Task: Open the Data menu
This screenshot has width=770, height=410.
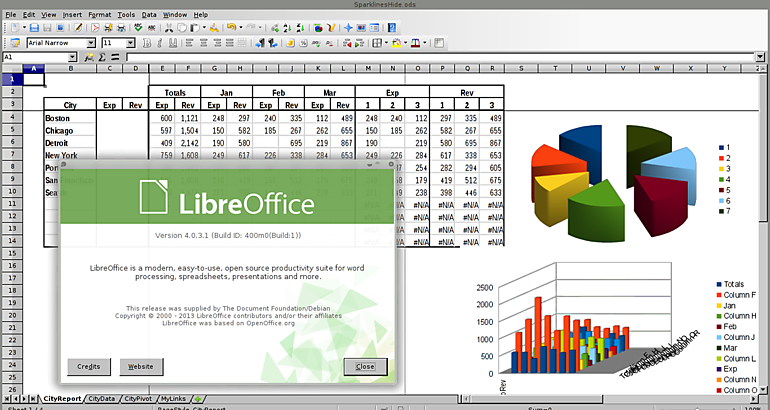Action: pyautogui.click(x=149, y=15)
